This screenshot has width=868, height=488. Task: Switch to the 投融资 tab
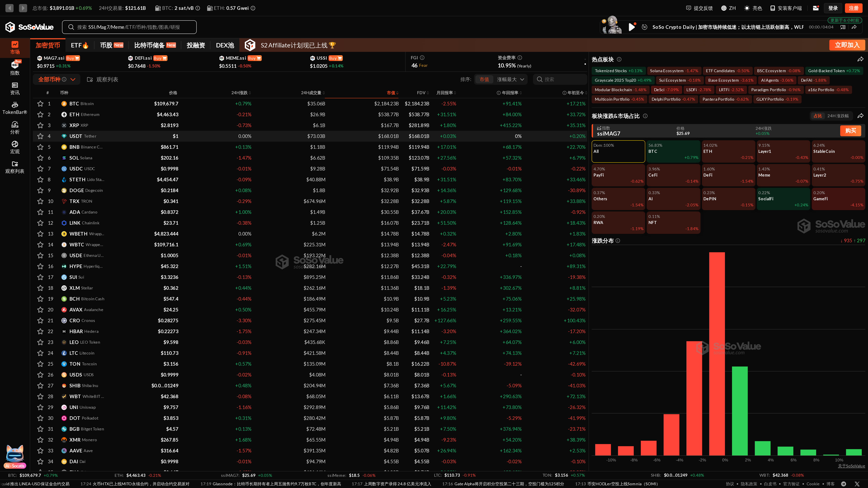pos(196,45)
